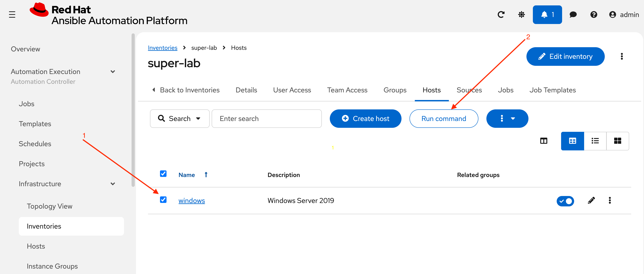
Task: Open the bulk actions kebab dropdown
Action: click(507, 119)
